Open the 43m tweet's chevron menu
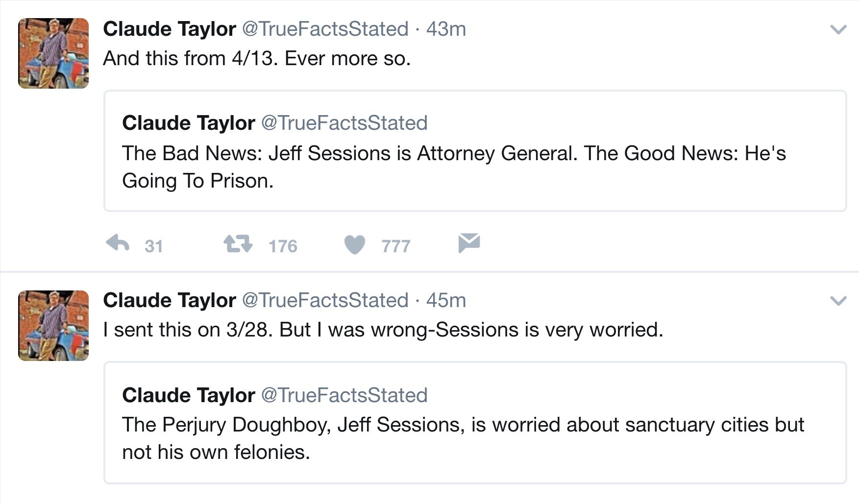859x504 pixels. click(x=838, y=30)
